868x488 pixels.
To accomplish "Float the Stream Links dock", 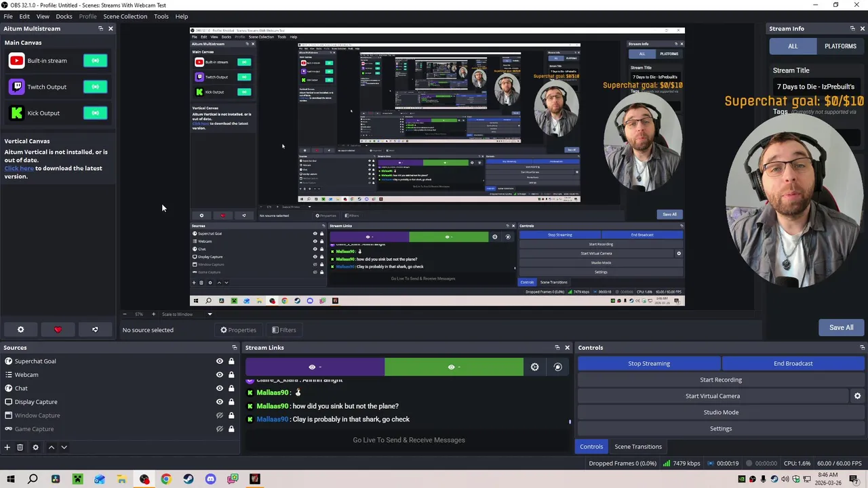I will [557, 348].
